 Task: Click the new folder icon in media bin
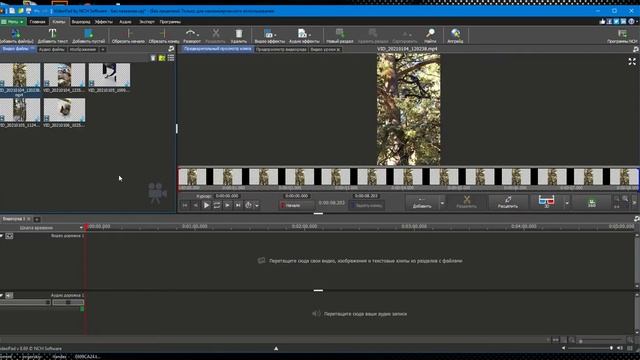pyautogui.click(x=162, y=58)
